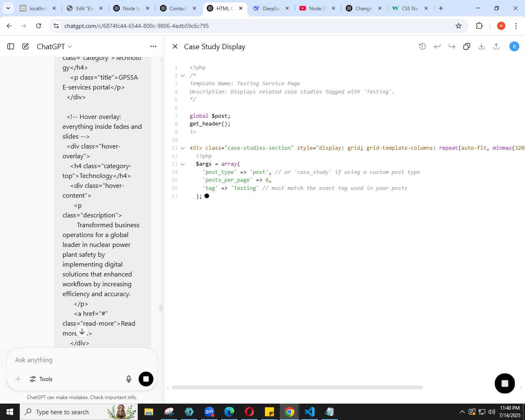
Task: Add attachment with plus icon
Action: (x=18, y=379)
